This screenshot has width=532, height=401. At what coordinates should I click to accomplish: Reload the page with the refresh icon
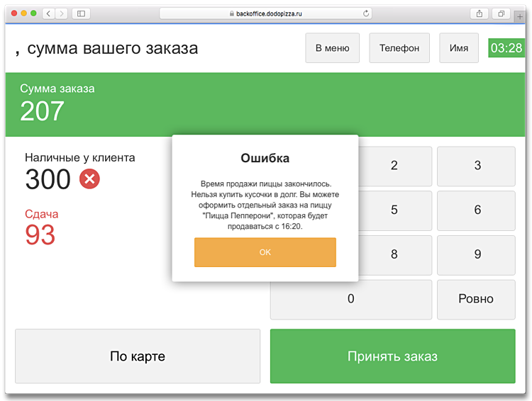(366, 13)
